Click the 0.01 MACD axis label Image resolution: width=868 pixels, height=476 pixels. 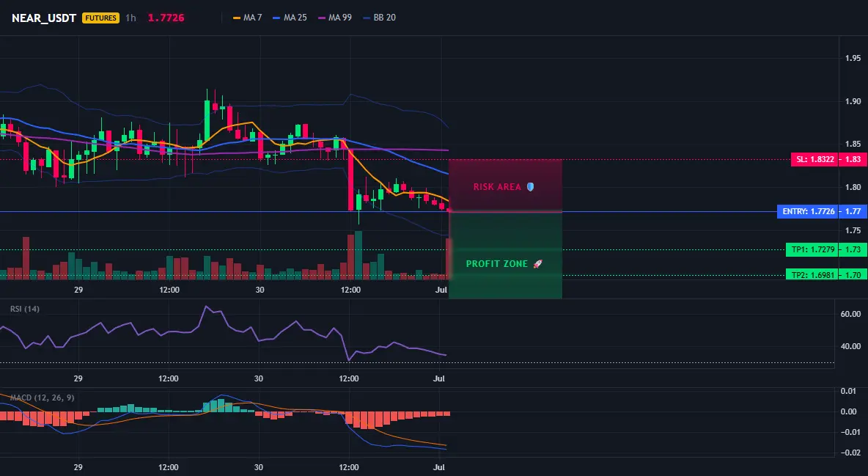coord(849,391)
